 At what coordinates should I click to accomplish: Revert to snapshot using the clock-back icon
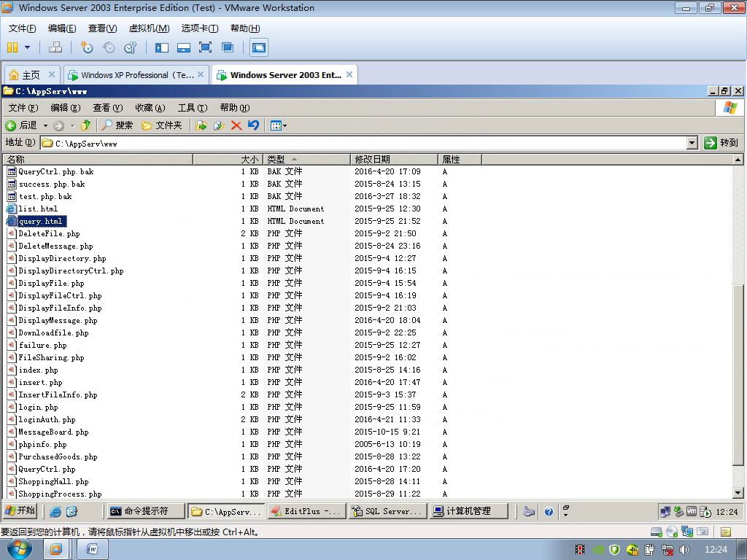109,47
